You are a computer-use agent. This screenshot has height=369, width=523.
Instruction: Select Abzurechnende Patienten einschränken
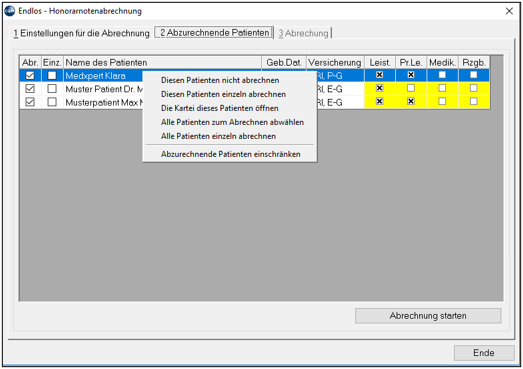pos(230,154)
